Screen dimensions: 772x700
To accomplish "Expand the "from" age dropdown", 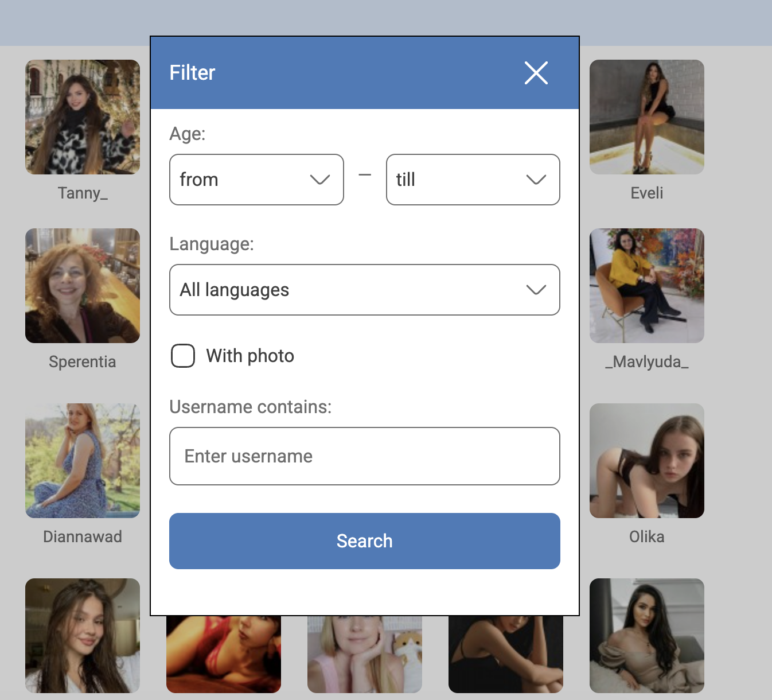I will pyautogui.click(x=256, y=180).
